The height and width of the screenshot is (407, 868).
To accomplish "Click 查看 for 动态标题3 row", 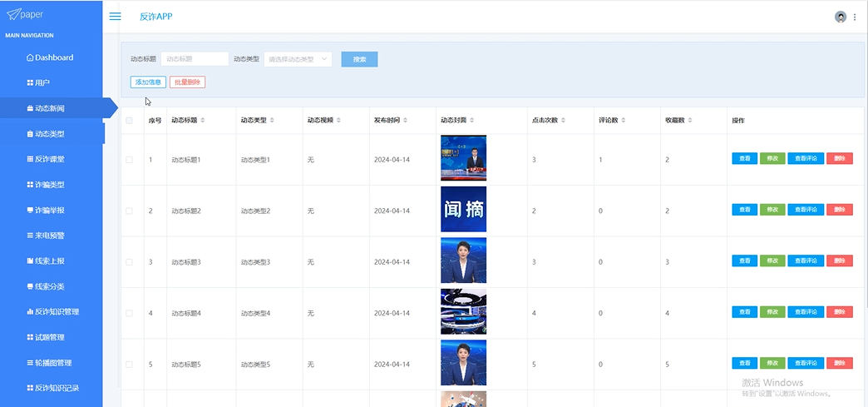I will 745,261.
